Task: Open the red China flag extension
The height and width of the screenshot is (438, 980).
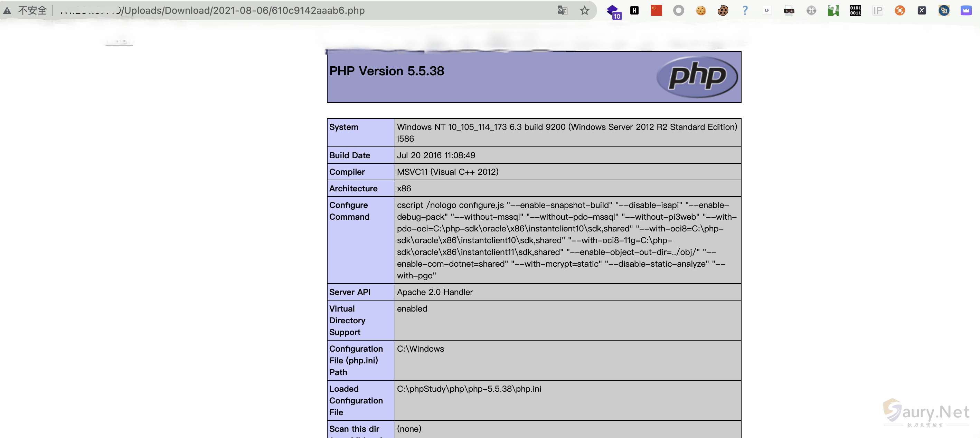Action: pos(656,10)
